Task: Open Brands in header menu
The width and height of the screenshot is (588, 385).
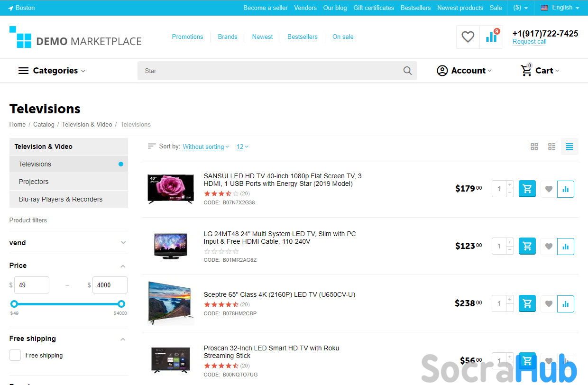Action: click(x=228, y=37)
